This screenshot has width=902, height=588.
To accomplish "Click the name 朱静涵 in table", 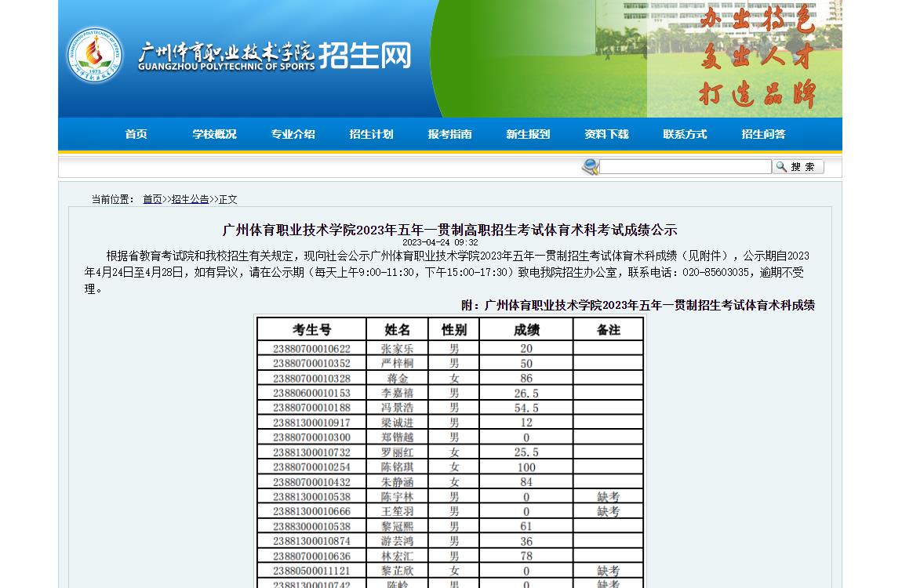I will click(397, 481).
